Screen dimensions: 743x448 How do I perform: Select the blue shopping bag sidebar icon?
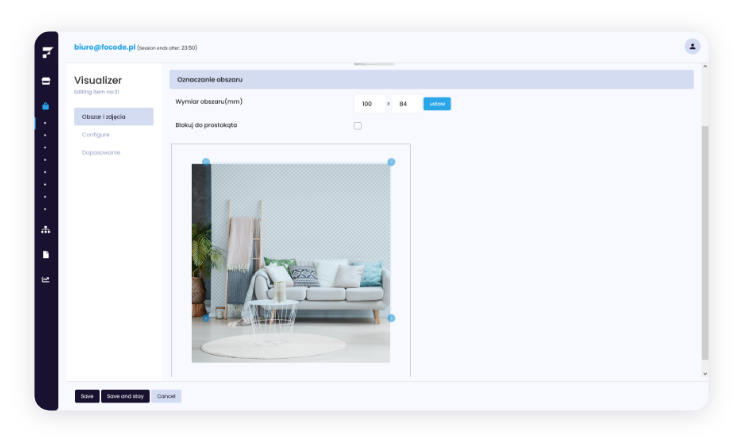(45, 106)
